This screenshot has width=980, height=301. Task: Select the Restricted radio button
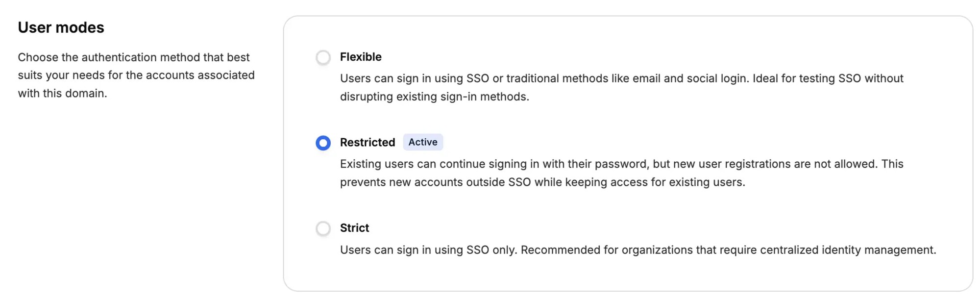(x=323, y=143)
